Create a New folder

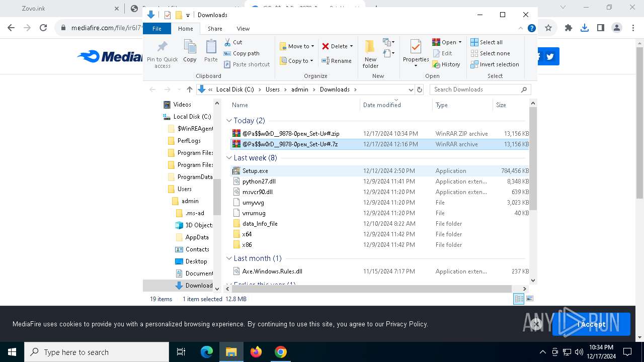click(370, 54)
